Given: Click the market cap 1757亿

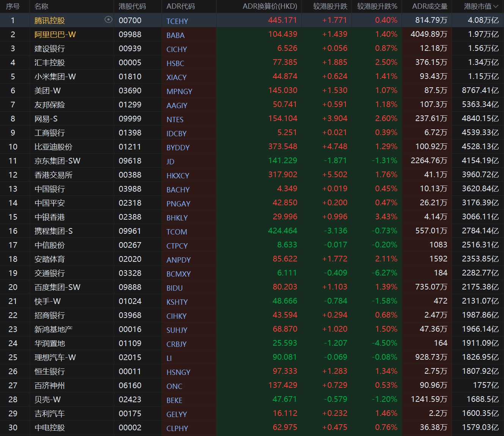Looking at the screenshot, I should 486,385.
